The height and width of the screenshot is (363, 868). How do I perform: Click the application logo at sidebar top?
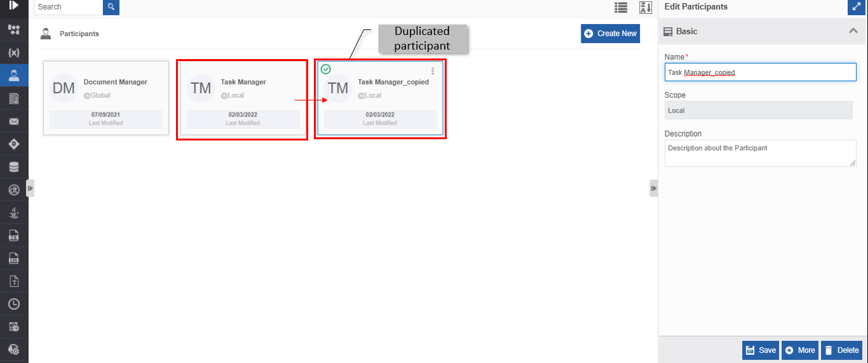tap(14, 6)
